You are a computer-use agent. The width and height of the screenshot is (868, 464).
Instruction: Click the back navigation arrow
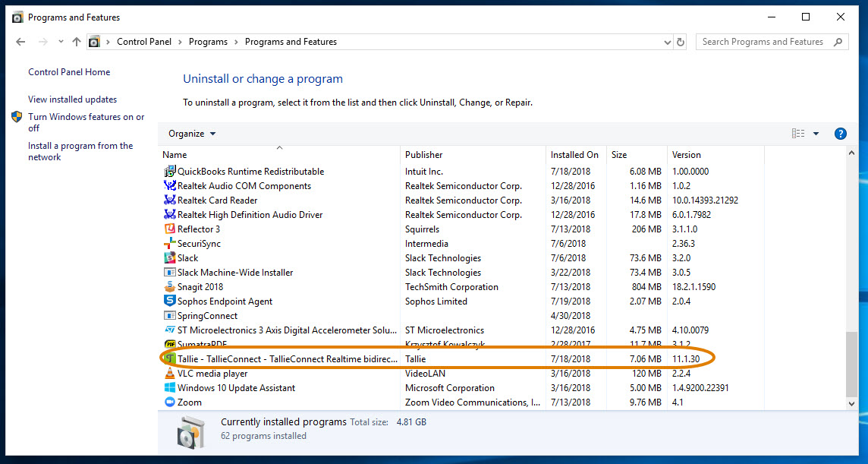[x=20, y=42]
